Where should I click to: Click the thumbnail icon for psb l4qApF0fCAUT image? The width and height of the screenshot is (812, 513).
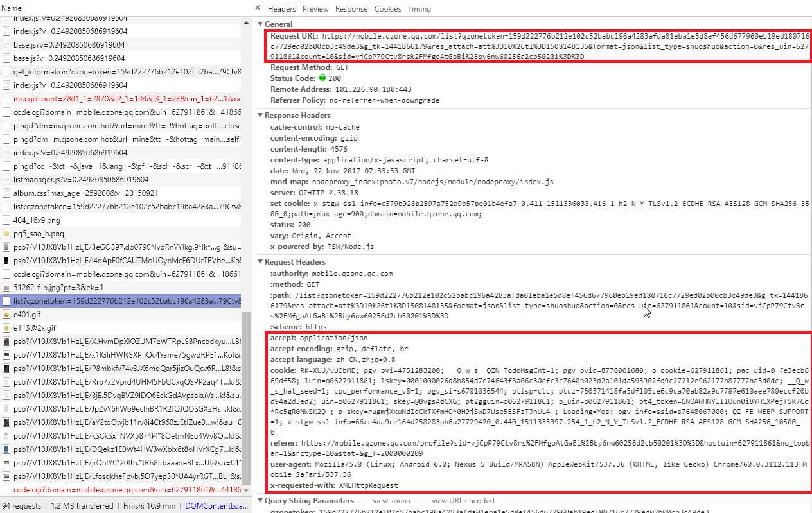click(6, 261)
